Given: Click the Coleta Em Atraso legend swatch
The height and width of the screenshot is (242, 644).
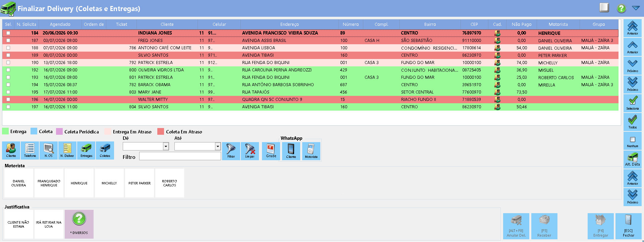Looking at the screenshot, I should (x=161, y=131).
